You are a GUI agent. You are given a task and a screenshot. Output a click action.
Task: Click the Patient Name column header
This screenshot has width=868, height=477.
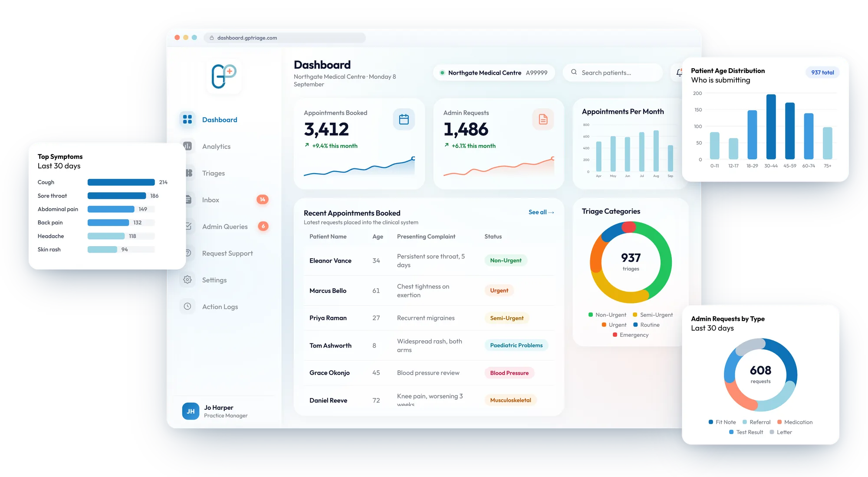click(328, 237)
